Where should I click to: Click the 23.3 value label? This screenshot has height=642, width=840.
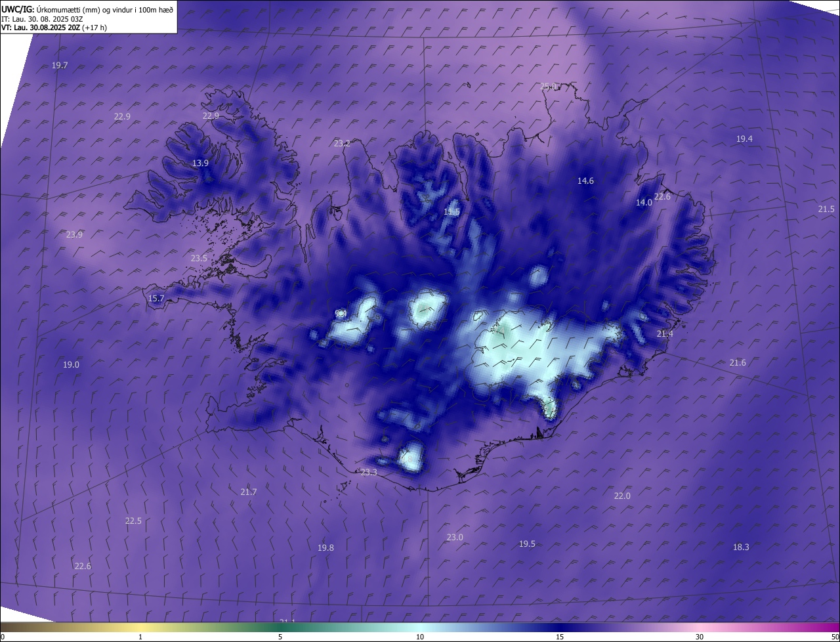point(369,473)
